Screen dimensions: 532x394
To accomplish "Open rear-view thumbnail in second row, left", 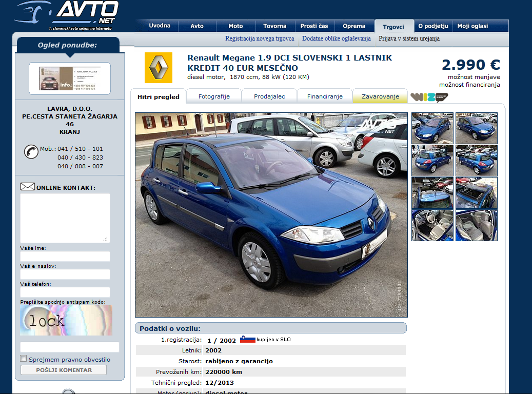I will click(x=432, y=161).
